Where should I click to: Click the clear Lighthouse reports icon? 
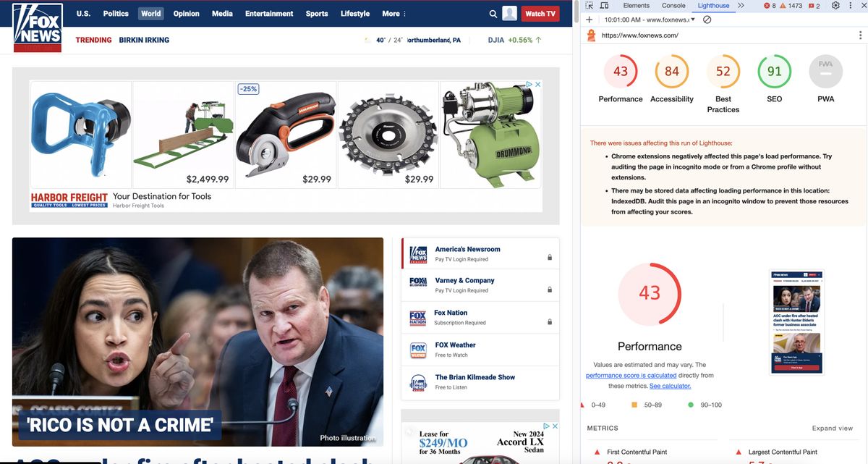click(x=707, y=19)
